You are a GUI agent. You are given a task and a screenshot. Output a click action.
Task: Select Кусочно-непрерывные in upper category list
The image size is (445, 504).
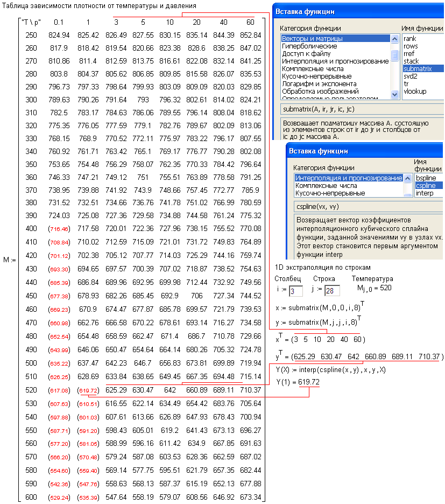316,76
